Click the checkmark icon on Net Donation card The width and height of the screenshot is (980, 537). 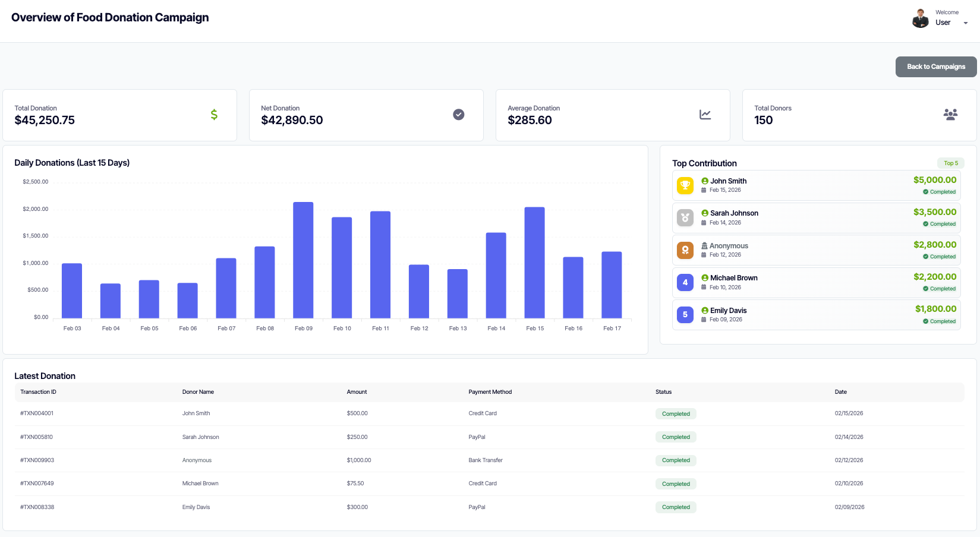(x=458, y=114)
